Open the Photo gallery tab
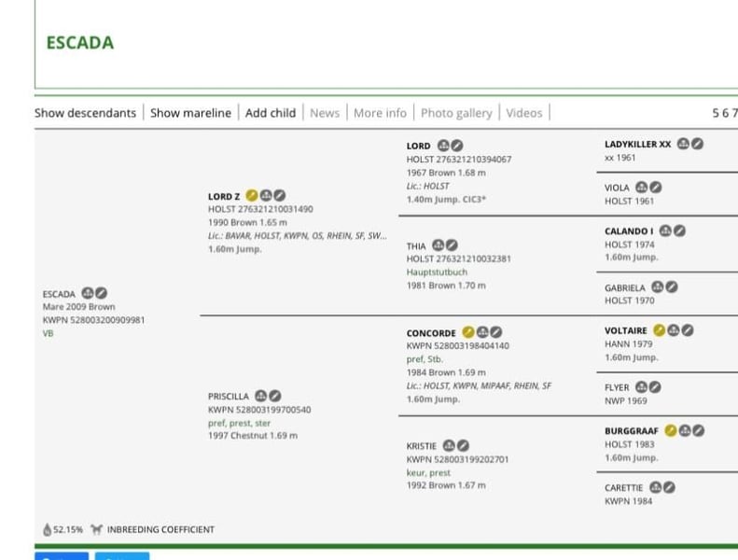The width and height of the screenshot is (738, 560). tap(455, 113)
